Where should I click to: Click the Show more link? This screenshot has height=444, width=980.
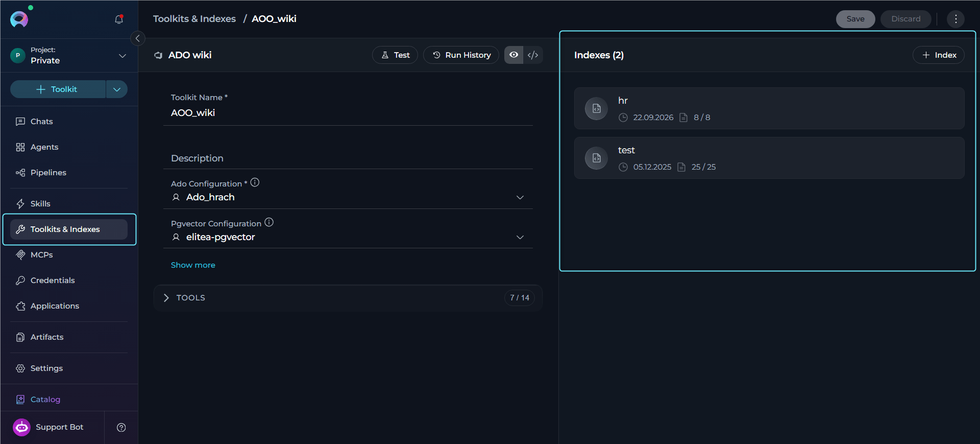tap(193, 265)
